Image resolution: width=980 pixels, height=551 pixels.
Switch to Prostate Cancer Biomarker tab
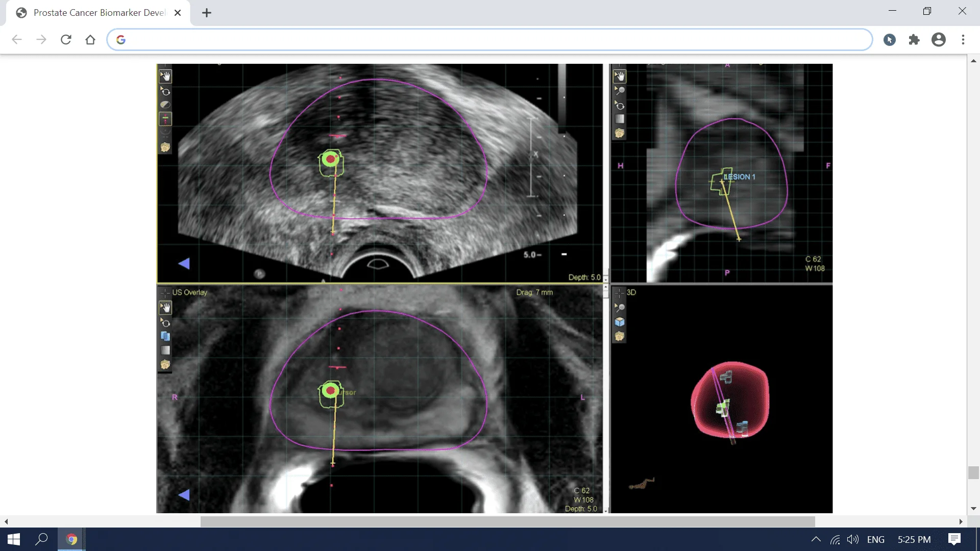click(x=99, y=13)
